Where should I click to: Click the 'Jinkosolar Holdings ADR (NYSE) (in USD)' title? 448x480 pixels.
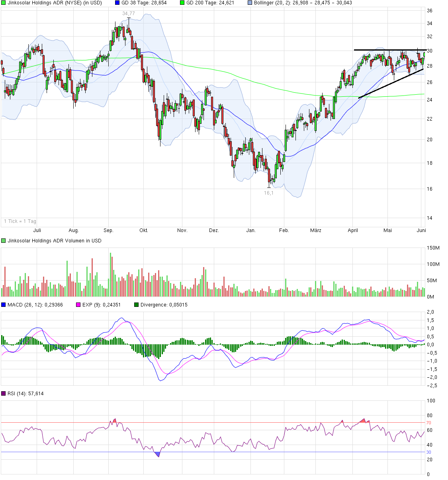tap(55, 3)
